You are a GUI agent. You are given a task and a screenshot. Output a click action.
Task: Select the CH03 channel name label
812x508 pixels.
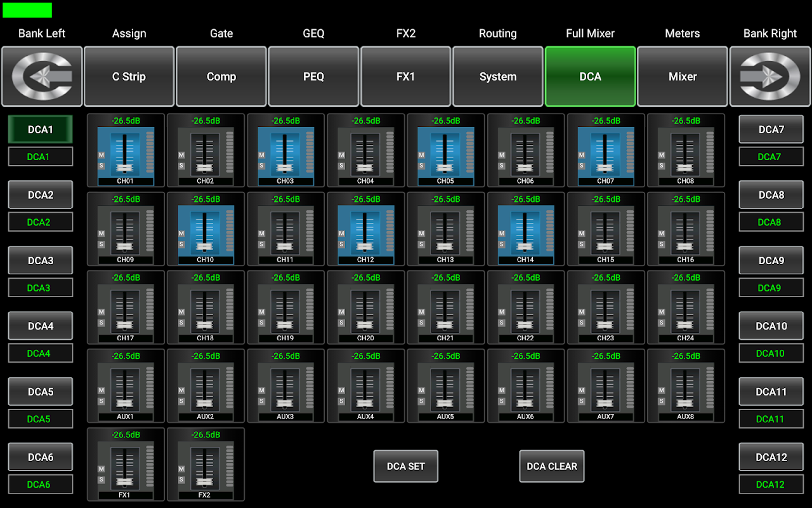click(x=285, y=181)
